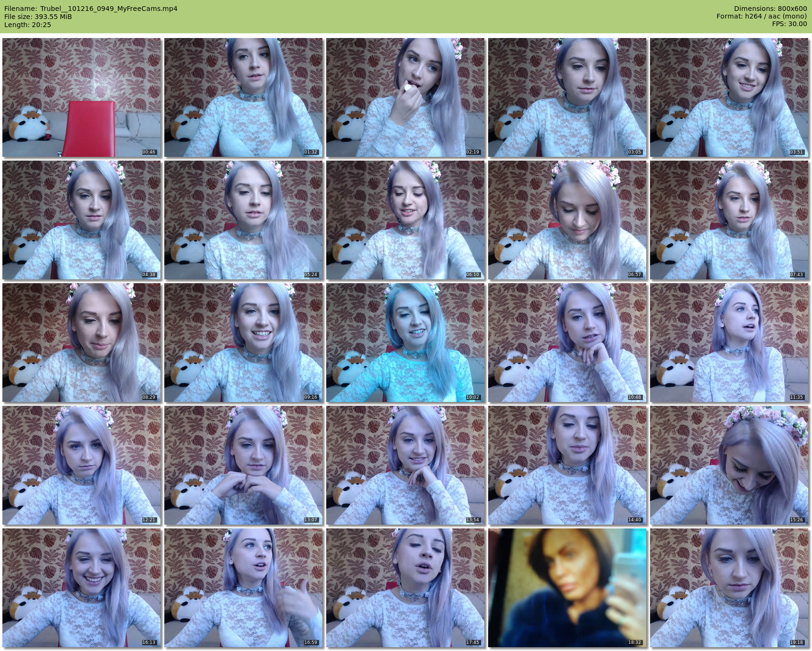The width and height of the screenshot is (812, 651).
Task: Select the frame with timestamp 01:32
Action: pos(244,97)
